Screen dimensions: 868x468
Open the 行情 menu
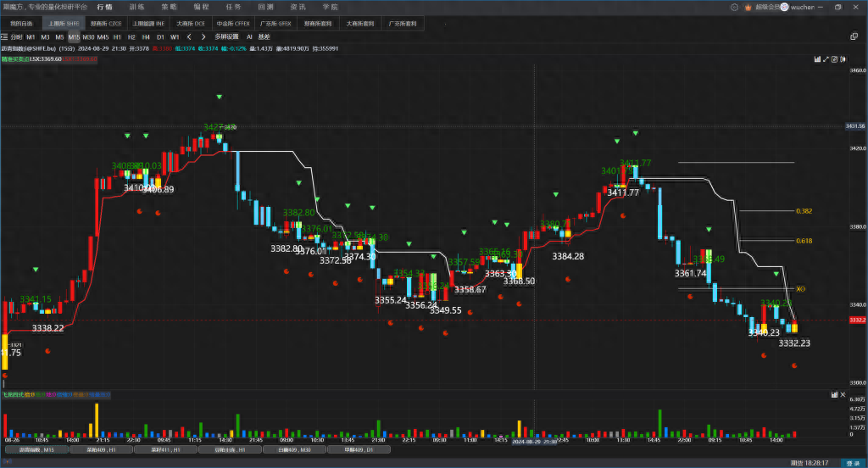[104, 7]
